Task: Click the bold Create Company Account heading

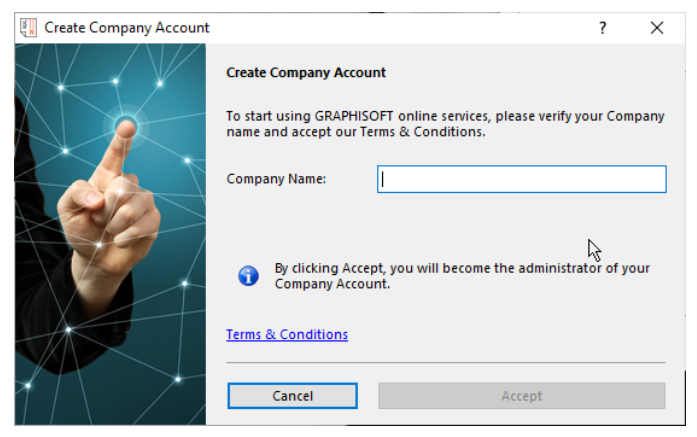Action: coord(306,73)
